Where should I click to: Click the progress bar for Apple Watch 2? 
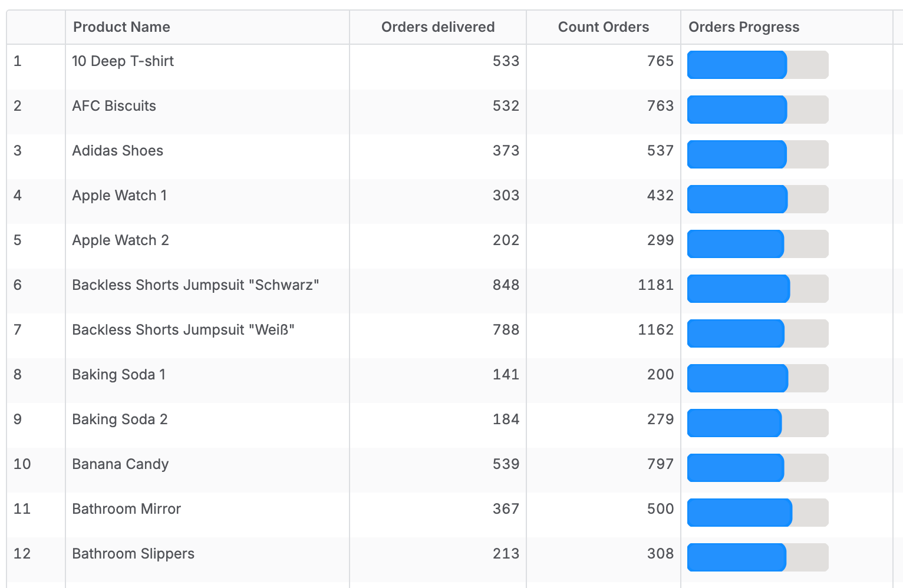coord(757,244)
